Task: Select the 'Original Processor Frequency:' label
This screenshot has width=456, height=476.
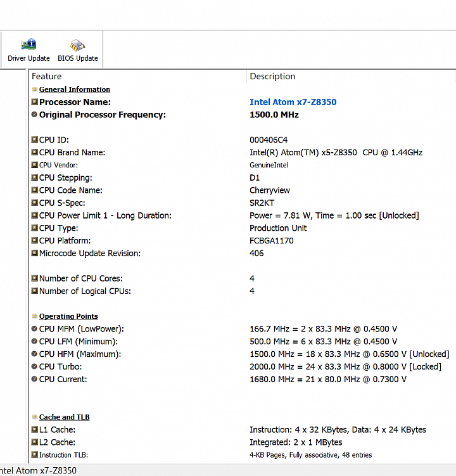Action: click(x=103, y=115)
